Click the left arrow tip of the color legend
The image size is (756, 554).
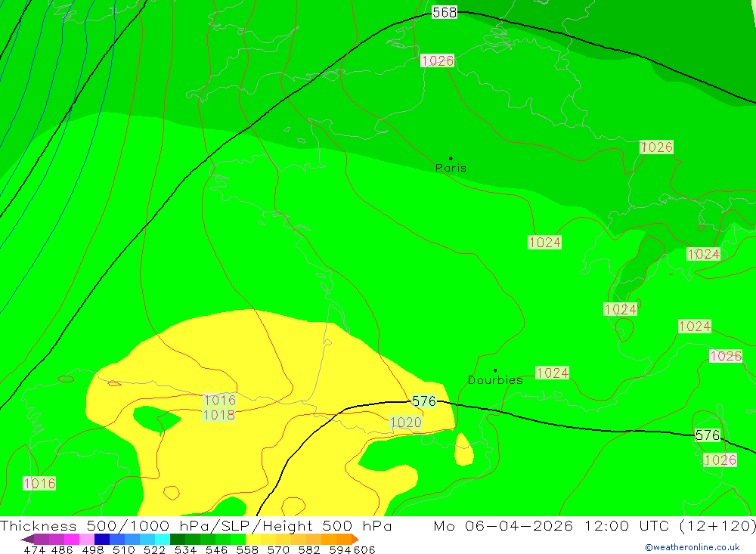[27, 539]
